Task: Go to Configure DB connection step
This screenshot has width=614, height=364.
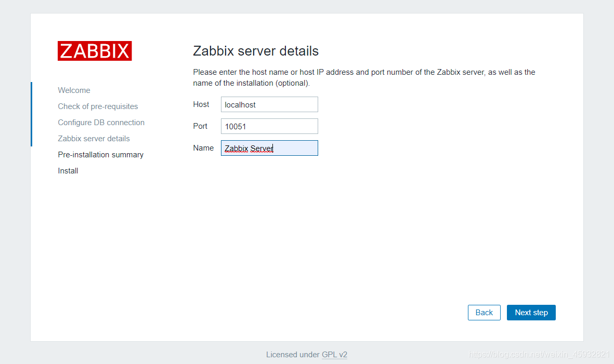Action: (101, 123)
